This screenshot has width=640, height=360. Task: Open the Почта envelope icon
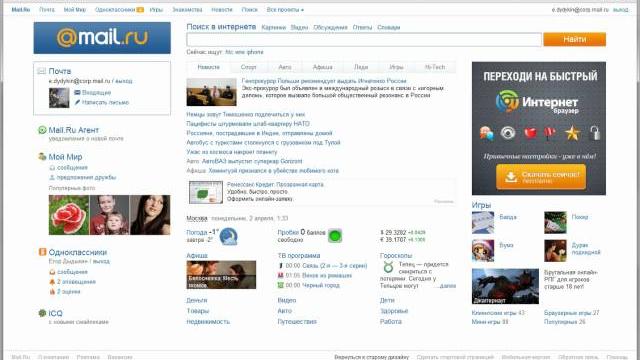point(42,71)
